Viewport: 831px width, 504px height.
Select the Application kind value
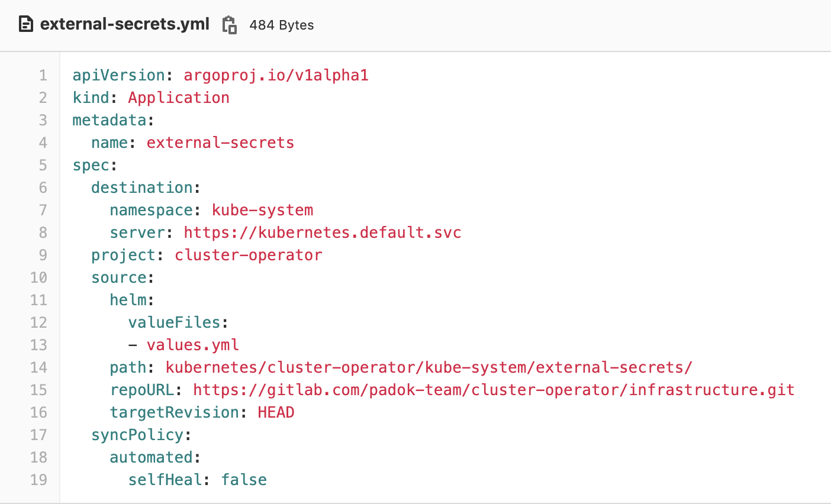pyautogui.click(x=178, y=98)
